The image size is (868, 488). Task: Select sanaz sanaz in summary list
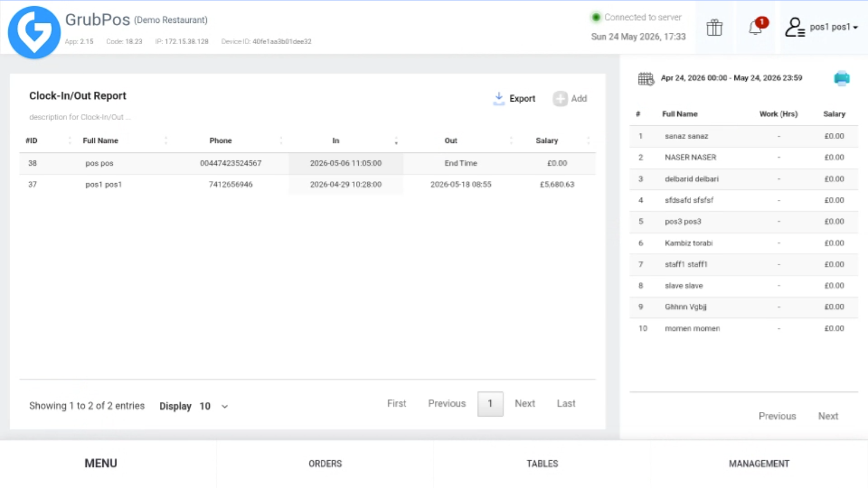coord(744,136)
